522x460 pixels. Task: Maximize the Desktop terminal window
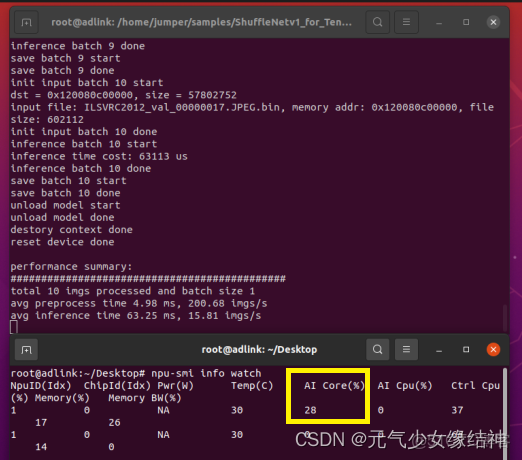pyautogui.click(x=466, y=350)
